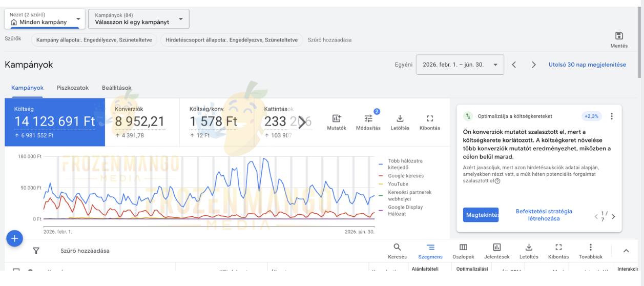
Task: Switch to the Beállítások tab
Action: click(117, 88)
